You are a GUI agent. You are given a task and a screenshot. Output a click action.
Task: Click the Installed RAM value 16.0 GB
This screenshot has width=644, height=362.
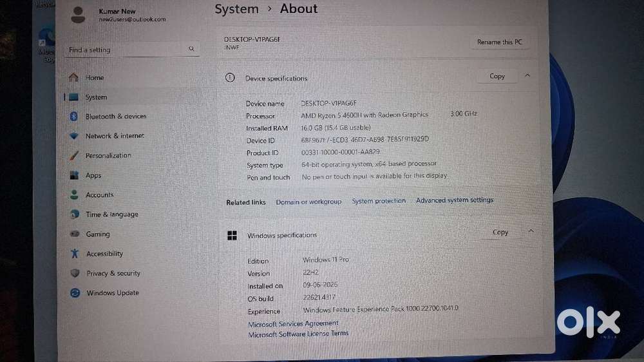point(336,128)
